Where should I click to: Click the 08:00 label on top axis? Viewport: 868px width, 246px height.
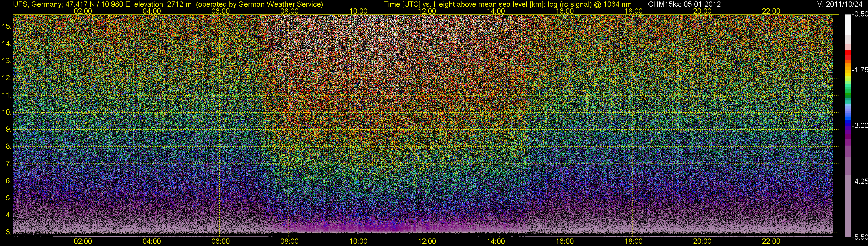point(289,11)
